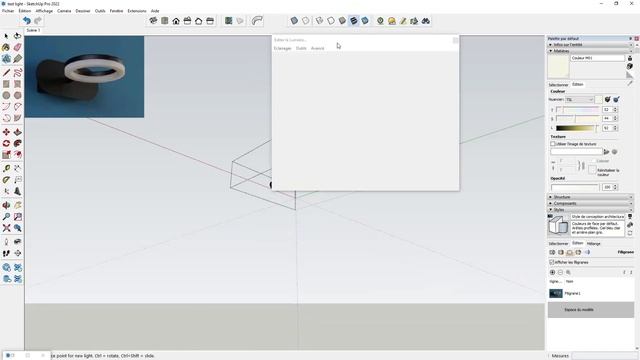Add watermark with plus button

pyautogui.click(x=552, y=272)
